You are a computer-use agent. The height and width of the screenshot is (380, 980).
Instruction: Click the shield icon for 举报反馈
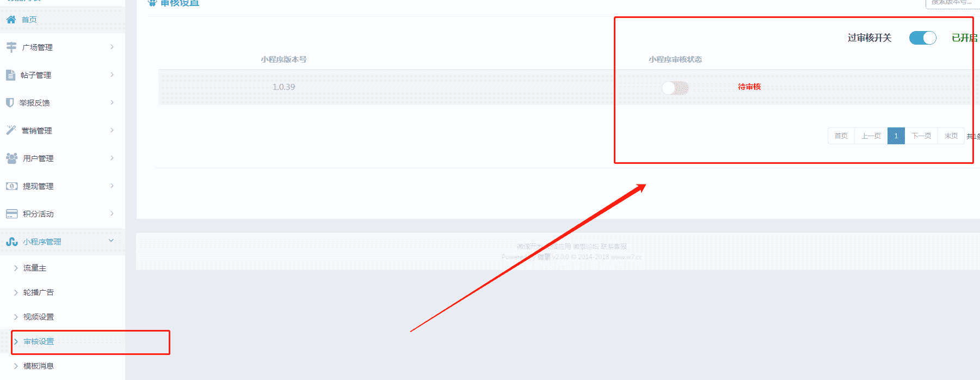pyautogui.click(x=9, y=102)
